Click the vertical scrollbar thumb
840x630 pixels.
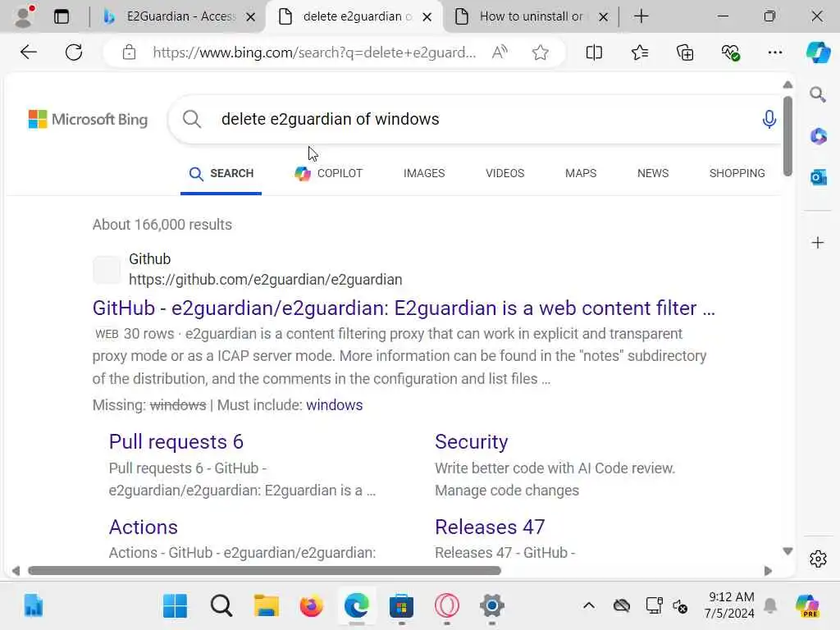tap(787, 137)
